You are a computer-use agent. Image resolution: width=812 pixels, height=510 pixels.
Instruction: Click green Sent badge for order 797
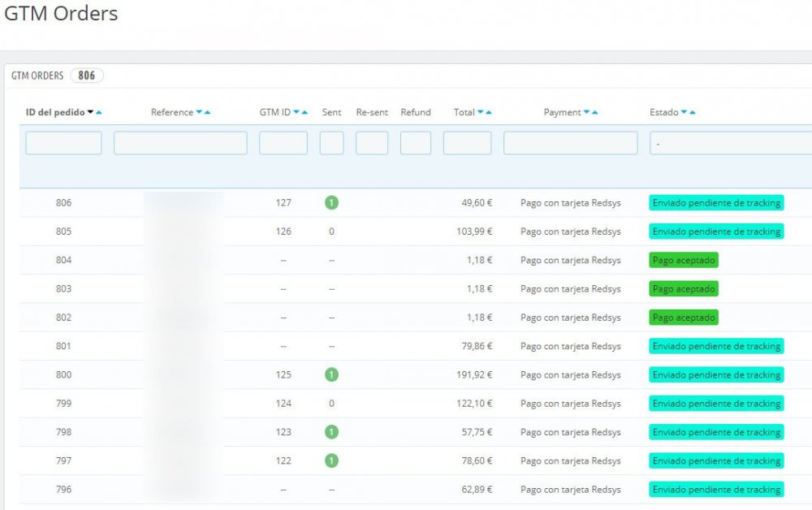click(331, 461)
